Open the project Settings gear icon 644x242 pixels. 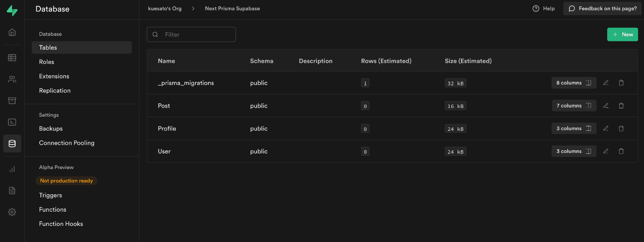(x=12, y=212)
